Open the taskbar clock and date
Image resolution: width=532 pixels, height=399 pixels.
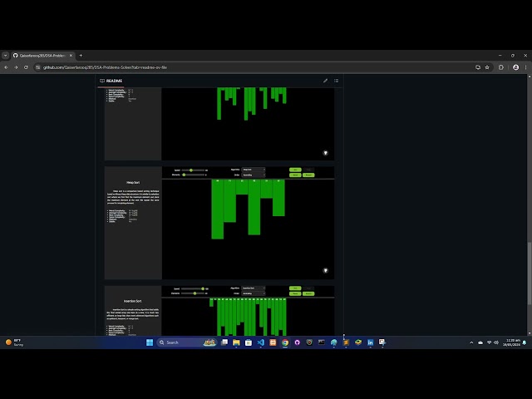point(511,342)
